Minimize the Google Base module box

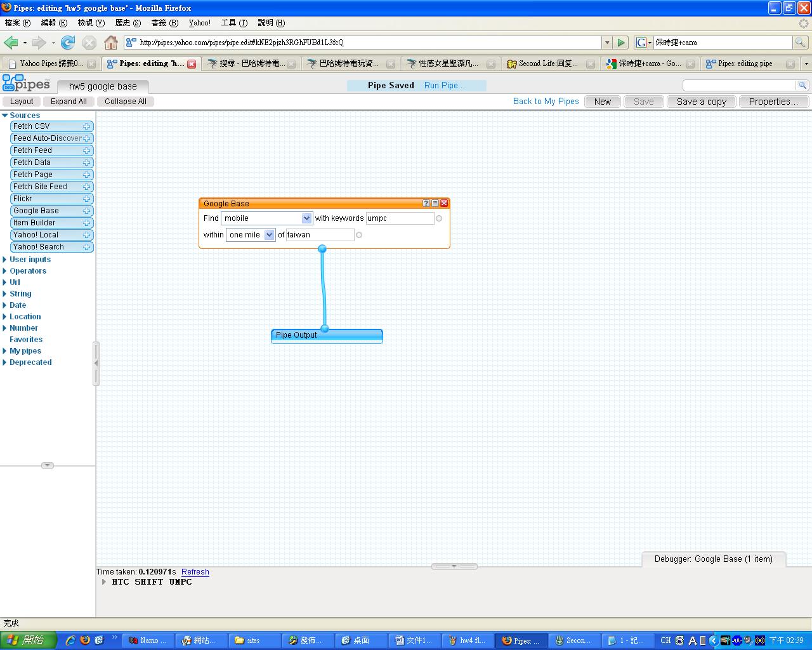coord(435,203)
